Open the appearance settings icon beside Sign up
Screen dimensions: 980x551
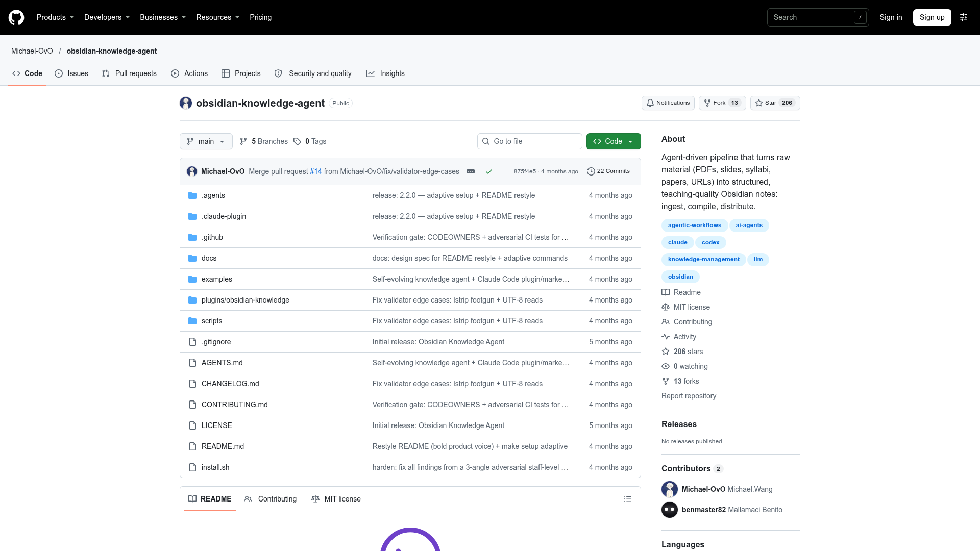tap(964, 17)
